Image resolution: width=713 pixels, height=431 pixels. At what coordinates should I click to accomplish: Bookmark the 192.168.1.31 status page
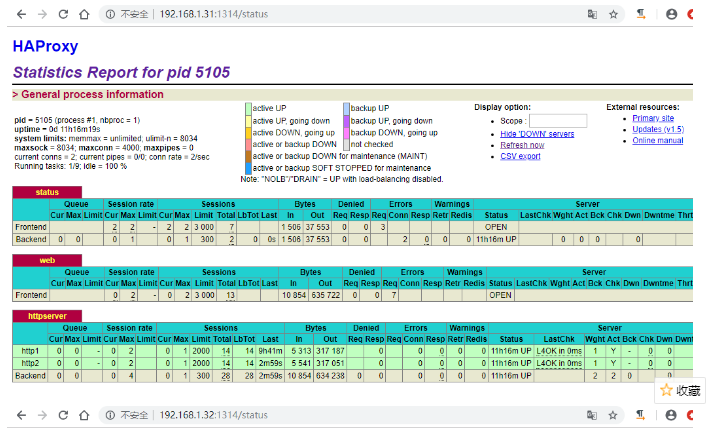click(613, 15)
